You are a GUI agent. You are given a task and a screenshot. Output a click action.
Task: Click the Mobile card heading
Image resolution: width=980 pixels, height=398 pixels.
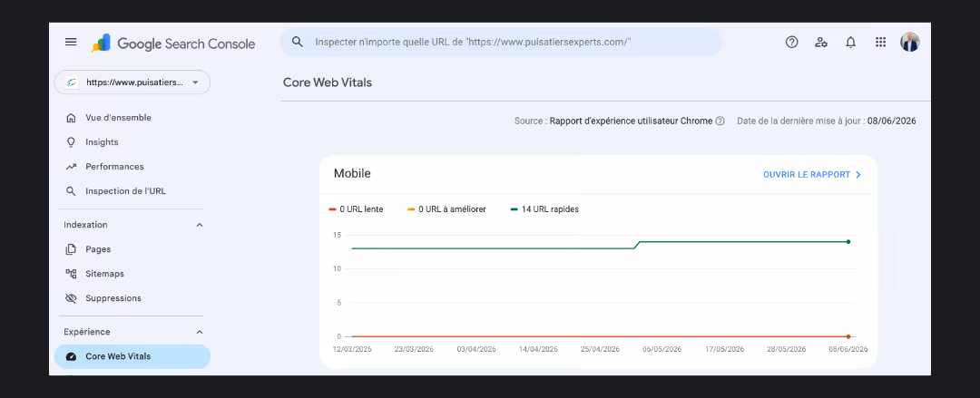point(352,174)
